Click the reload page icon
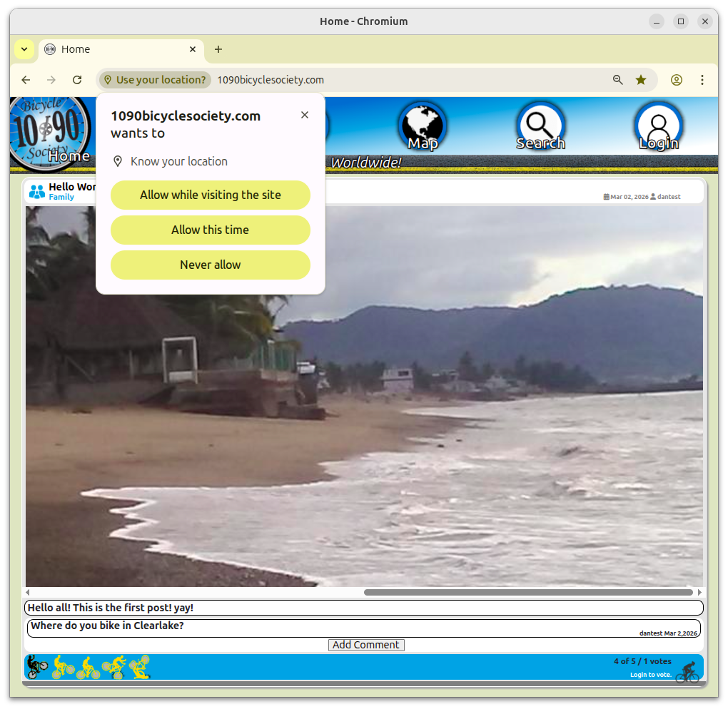 coord(76,80)
